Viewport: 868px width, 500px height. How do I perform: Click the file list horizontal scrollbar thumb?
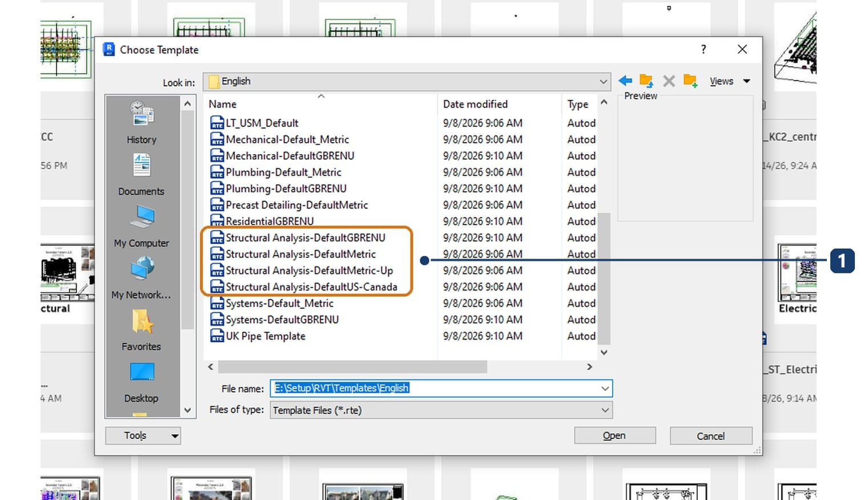[x=352, y=367]
